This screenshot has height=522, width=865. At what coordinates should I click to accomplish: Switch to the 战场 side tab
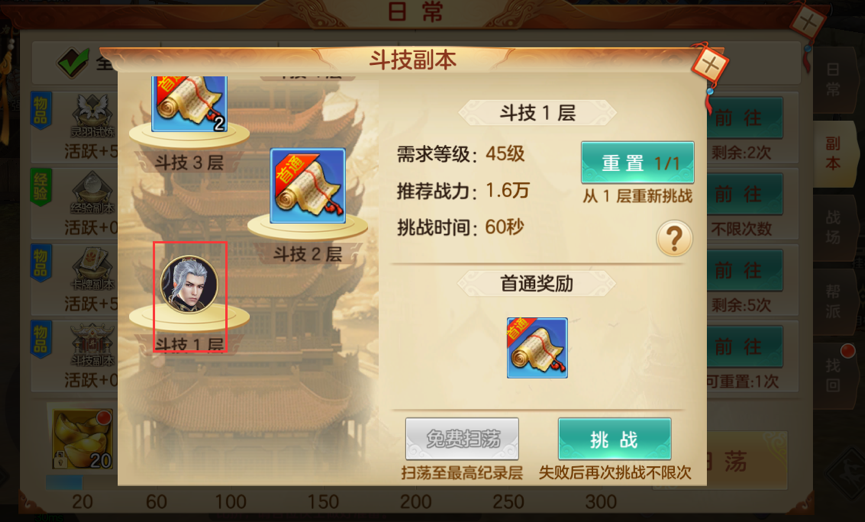[x=834, y=227]
